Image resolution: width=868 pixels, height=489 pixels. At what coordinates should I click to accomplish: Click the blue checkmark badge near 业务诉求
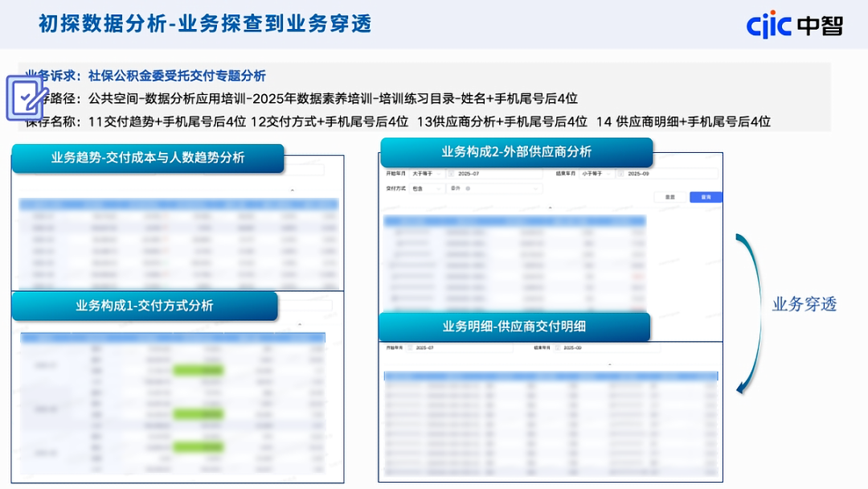[x=26, y=97]
